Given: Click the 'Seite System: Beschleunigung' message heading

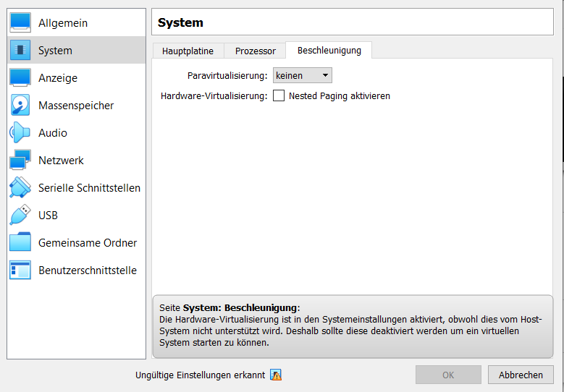Looking at the screenshot, I should point(230,307).
